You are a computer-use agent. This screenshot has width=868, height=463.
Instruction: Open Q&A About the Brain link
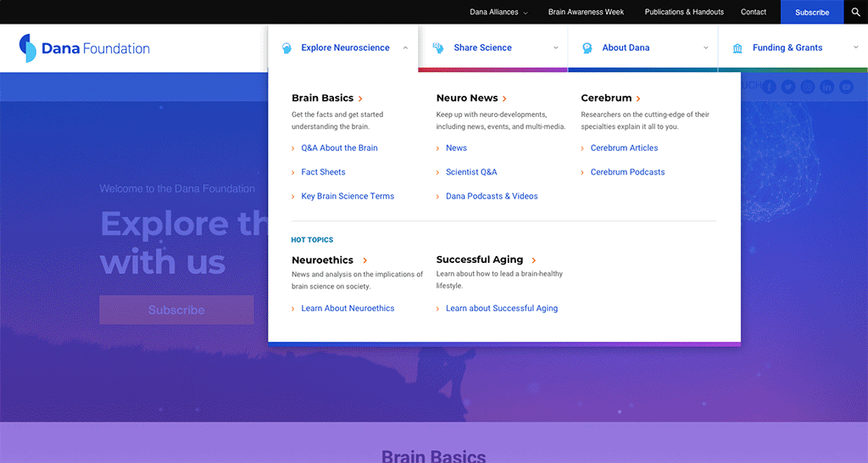[339, 148]
